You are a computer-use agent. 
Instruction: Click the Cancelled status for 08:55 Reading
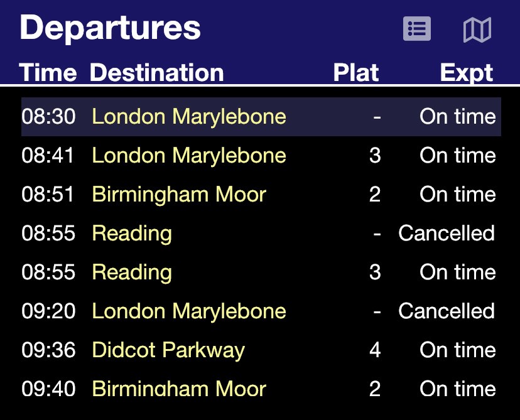tap(447, 234)
